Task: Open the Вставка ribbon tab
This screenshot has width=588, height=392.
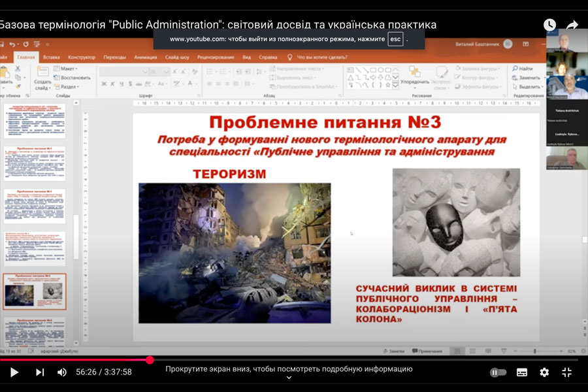Action: (52, 57)
